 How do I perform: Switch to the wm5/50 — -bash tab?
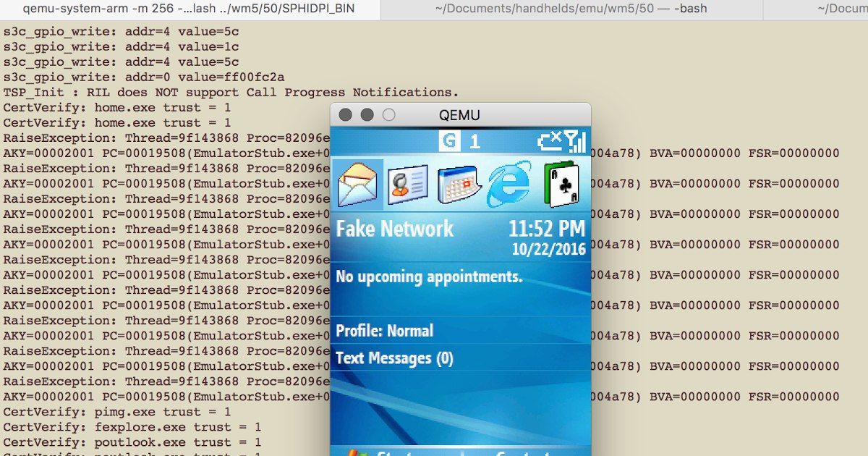[571, 9]
